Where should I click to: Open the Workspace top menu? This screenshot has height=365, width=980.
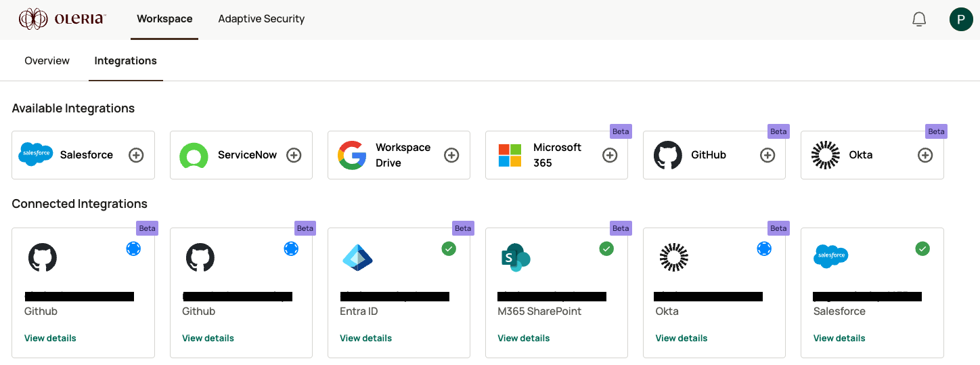(164, 19)
